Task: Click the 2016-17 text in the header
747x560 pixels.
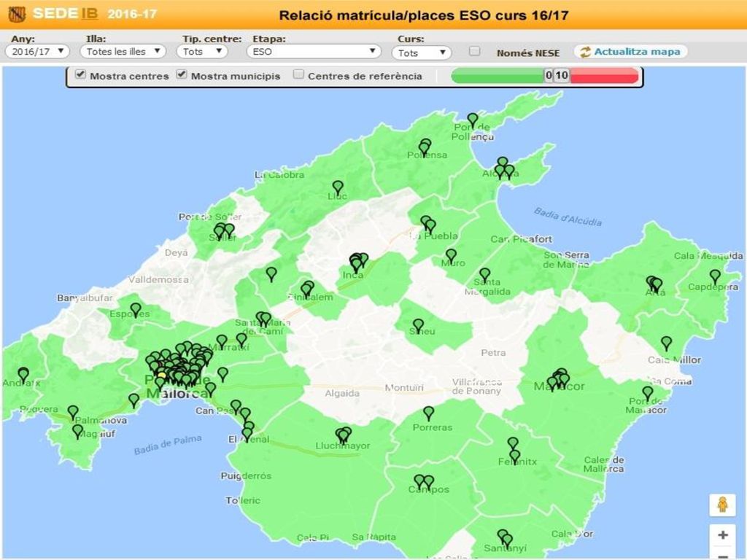Action: pos(132,14)
